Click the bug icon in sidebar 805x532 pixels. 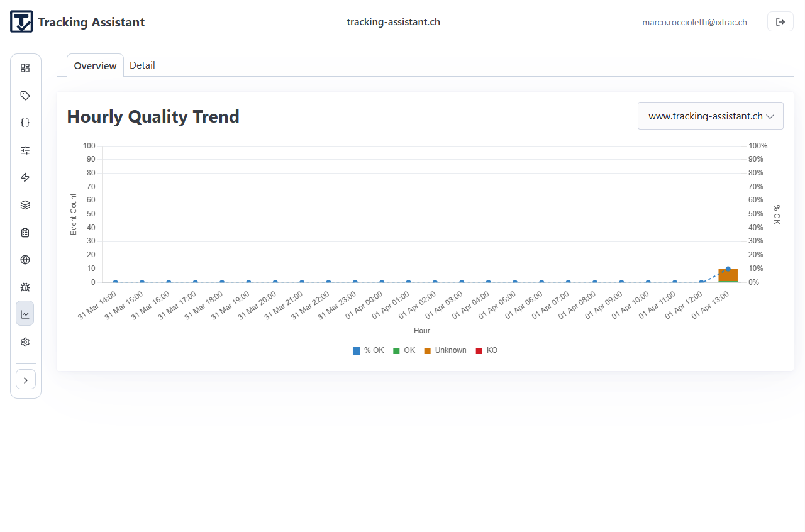25,287
